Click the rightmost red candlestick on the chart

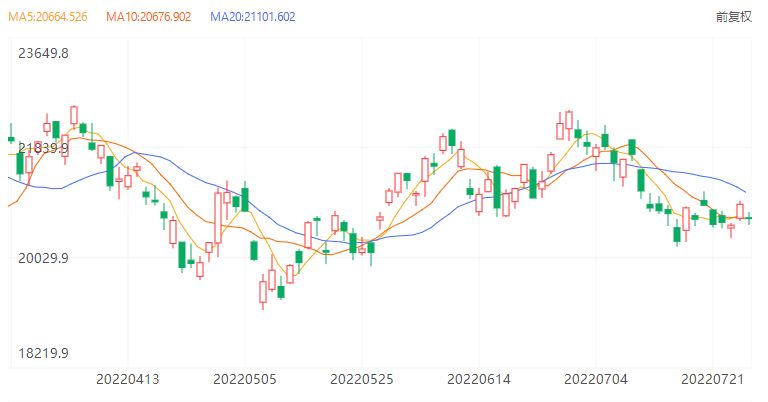pos(740,210)
